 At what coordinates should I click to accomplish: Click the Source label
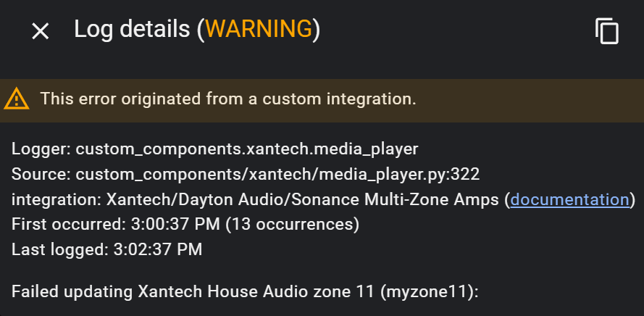[41, 174]
